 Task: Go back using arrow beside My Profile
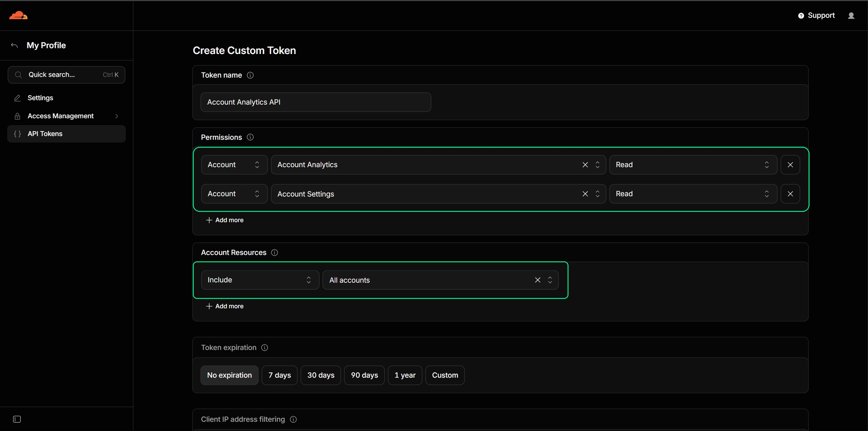click(x=14, y=45)
